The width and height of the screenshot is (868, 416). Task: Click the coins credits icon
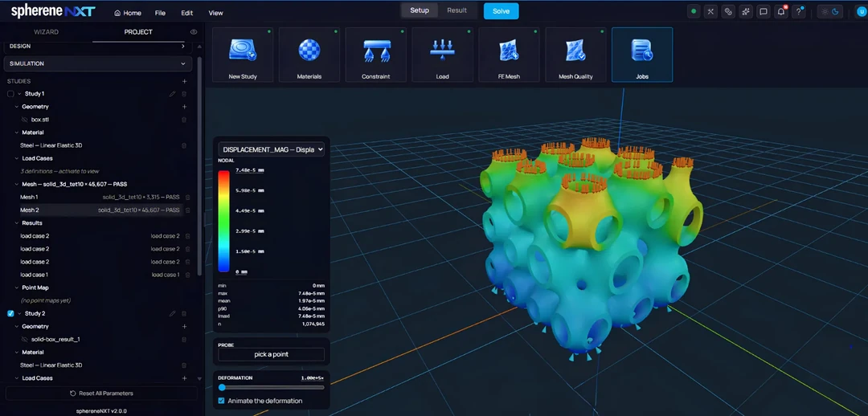(728, 11)
